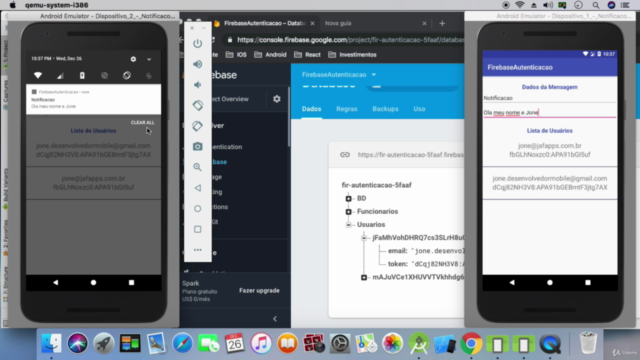Toggle do not disturb quick setting on left phone
The image size is (640, 360).
(104, 76)
